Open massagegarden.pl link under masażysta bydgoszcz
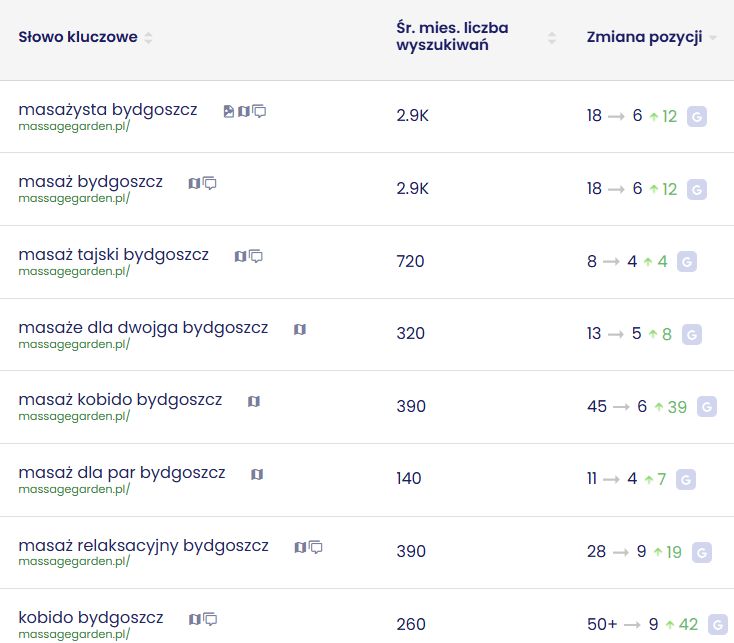Screen dimensions: 734x643 (74, 126)
